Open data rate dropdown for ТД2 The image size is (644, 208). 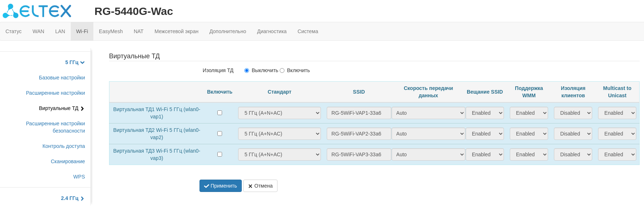point(428,134)
